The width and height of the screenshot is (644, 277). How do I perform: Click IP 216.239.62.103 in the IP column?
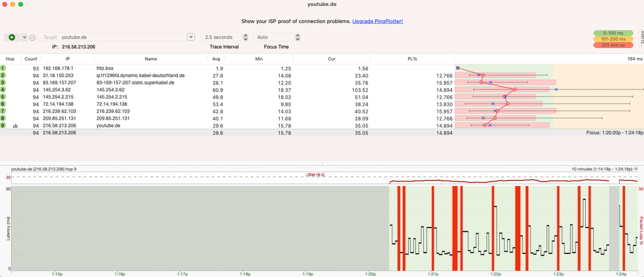point(59,111)
